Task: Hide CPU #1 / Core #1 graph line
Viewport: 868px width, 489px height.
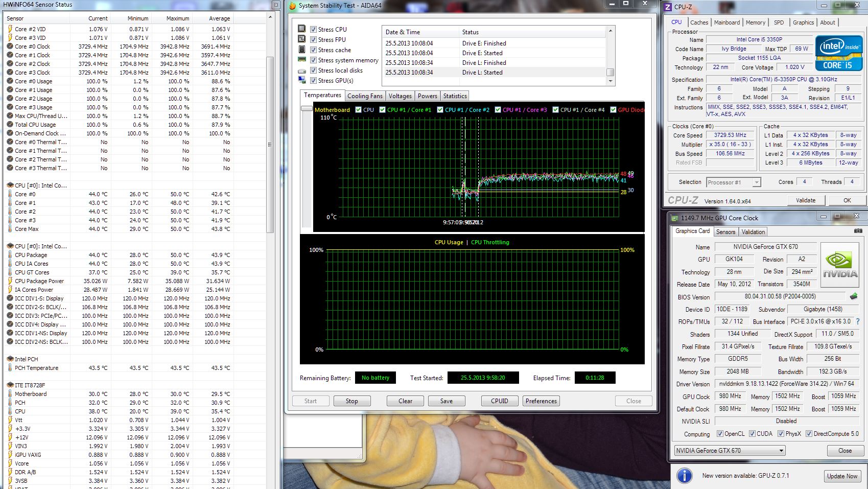Action: tap(382, 109)
